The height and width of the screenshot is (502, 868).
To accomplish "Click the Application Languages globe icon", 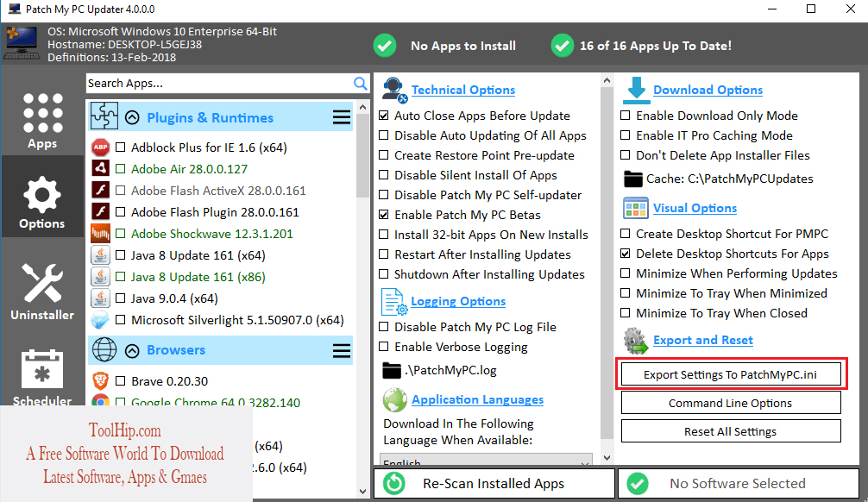I will pyautogui.click(x=394, y=399).
